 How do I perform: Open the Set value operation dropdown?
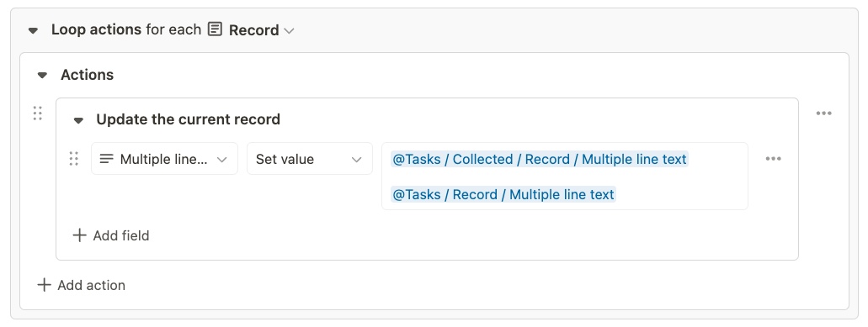[x=310, y=159]
